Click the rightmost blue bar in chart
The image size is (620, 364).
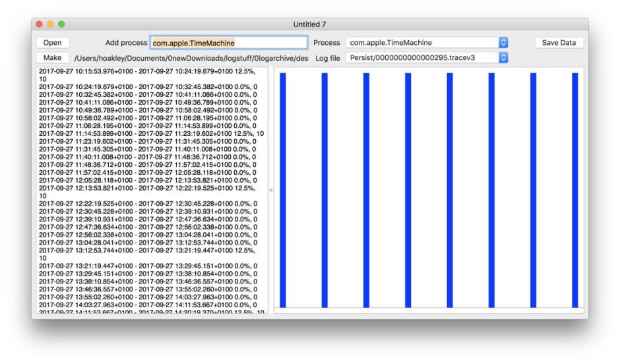point(574,190)
